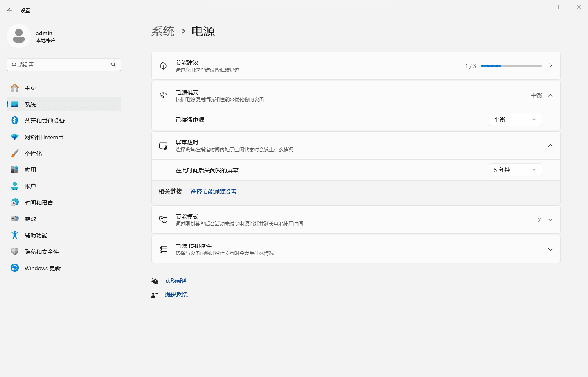
Task: Open the 主页 settings page
Action: click(64, 88)
